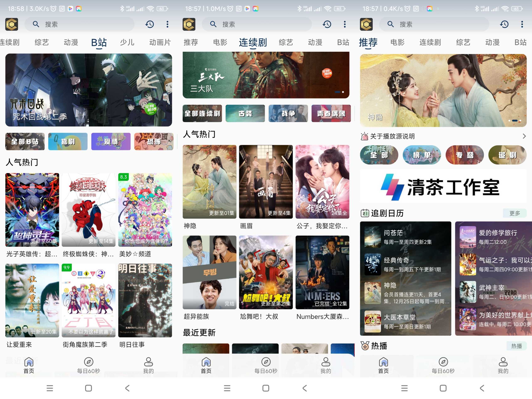Switch to 动画片 tab in left screen

coord(160,43)
